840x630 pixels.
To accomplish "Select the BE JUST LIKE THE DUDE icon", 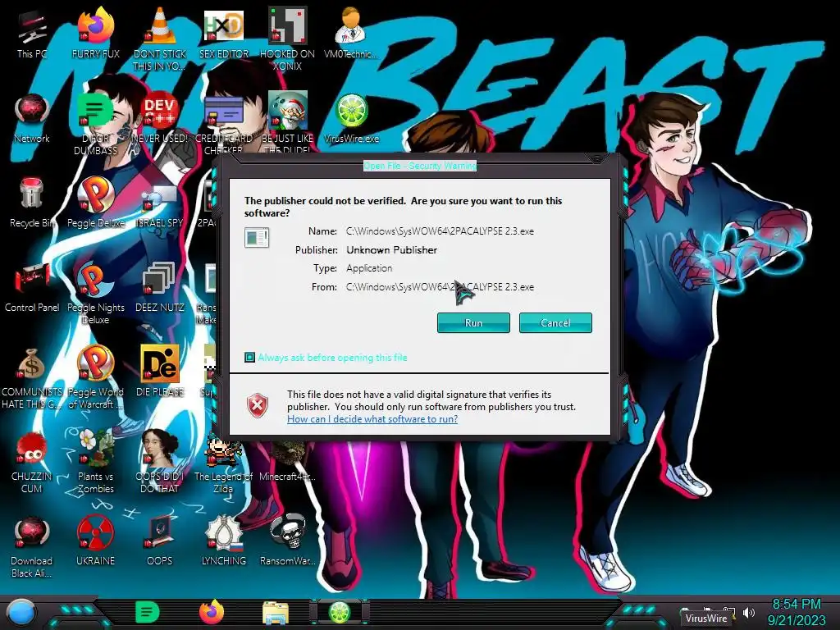I will 287,122.
